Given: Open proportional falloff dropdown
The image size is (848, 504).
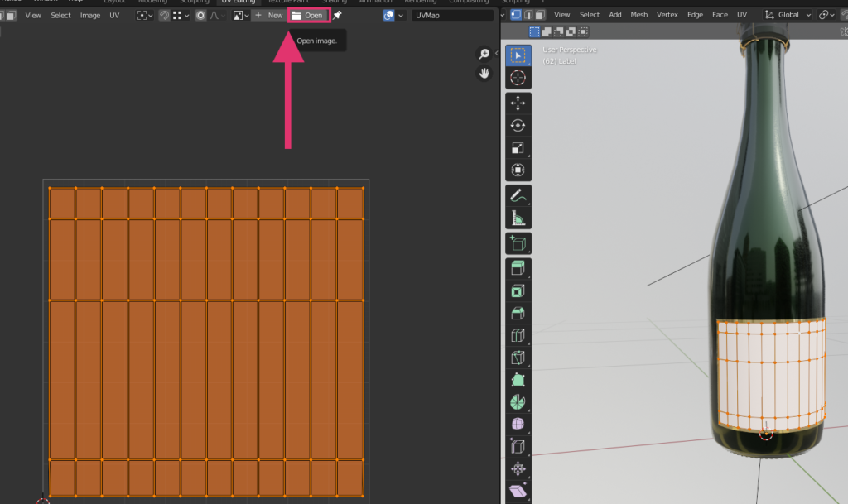Looking at the screenshot, I should [x=218, y=15].
